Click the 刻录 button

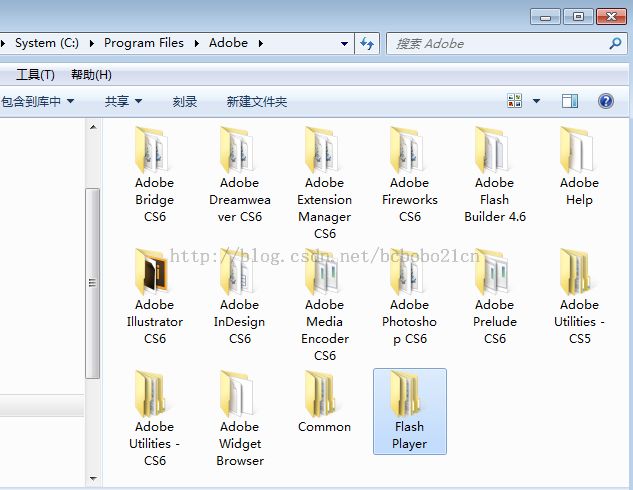coord(184,101)
